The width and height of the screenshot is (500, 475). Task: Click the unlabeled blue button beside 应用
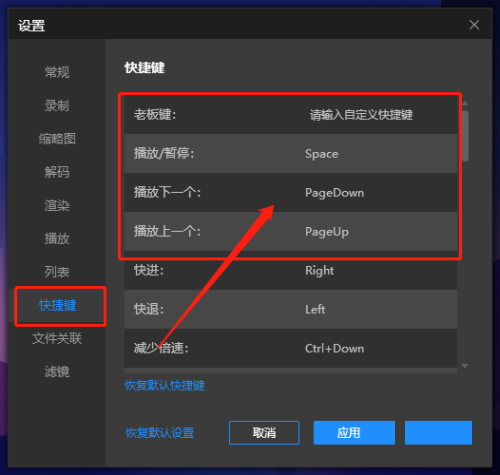tap(438, 433)
